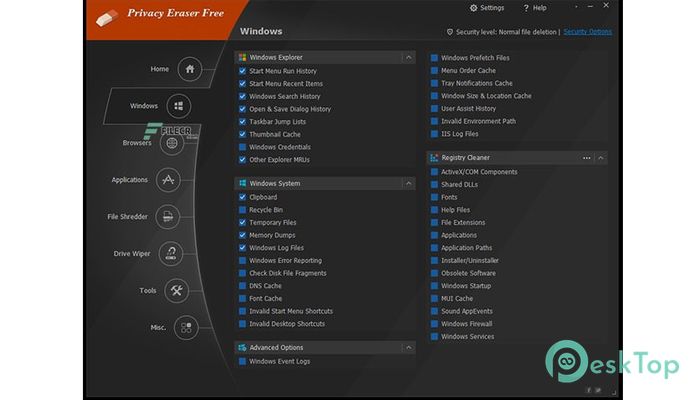The width and height of the screenshot is (700, 400).
Task: Switch to the File Shredder label
Action: point(127,217)
